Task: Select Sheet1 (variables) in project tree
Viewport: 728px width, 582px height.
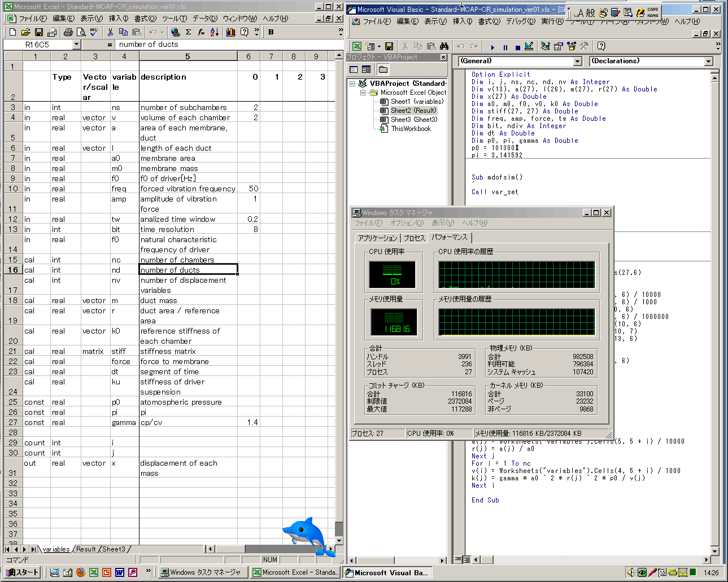Action: pos(417,102)
